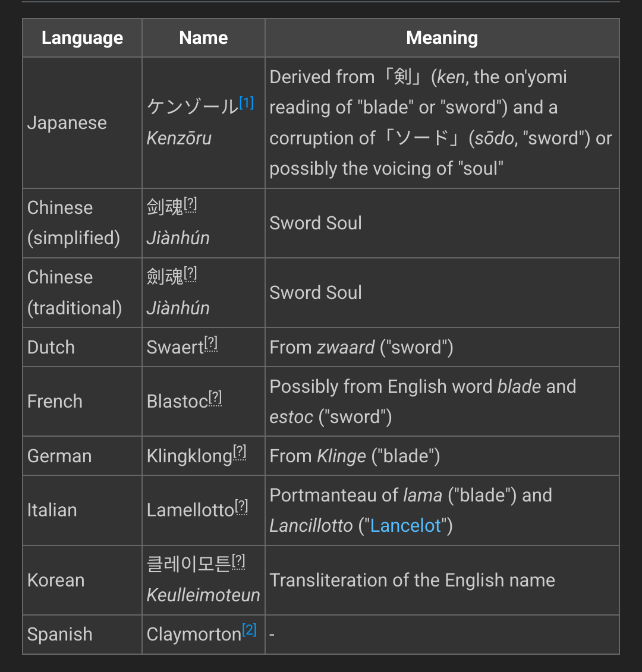
Task: Click the [?] marker after traditional 劍魂
Action: click(x=190, y=274)
